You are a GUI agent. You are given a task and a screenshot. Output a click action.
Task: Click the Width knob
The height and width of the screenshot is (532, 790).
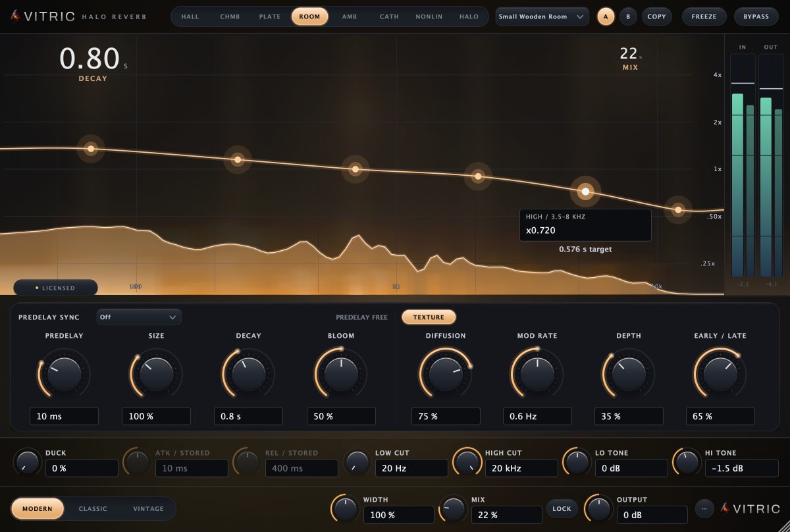(x=345, y=508)
